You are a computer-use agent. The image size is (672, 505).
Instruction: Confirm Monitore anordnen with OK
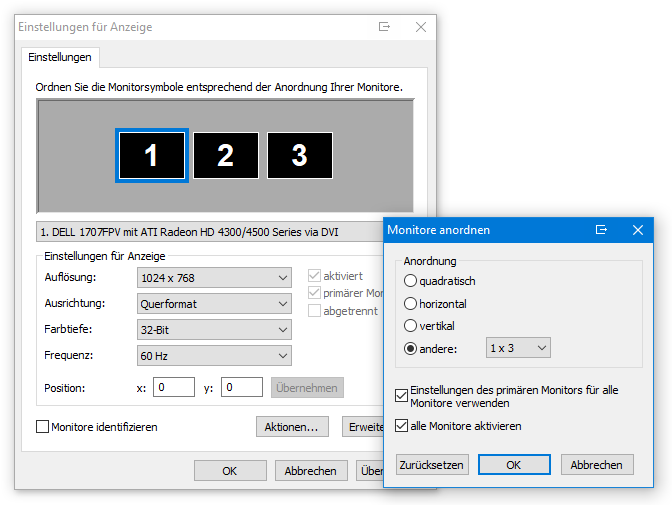click(514, 465)
